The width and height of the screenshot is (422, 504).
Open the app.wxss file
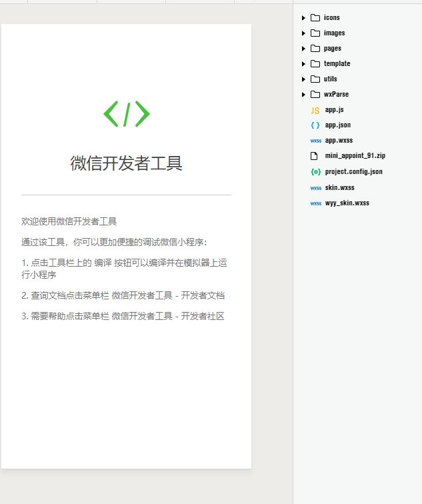339,141
